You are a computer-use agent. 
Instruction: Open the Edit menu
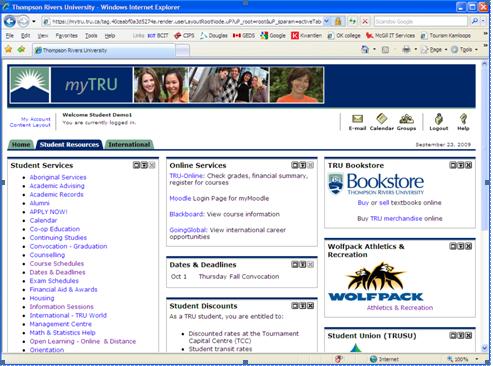click(x=25, y=35)
